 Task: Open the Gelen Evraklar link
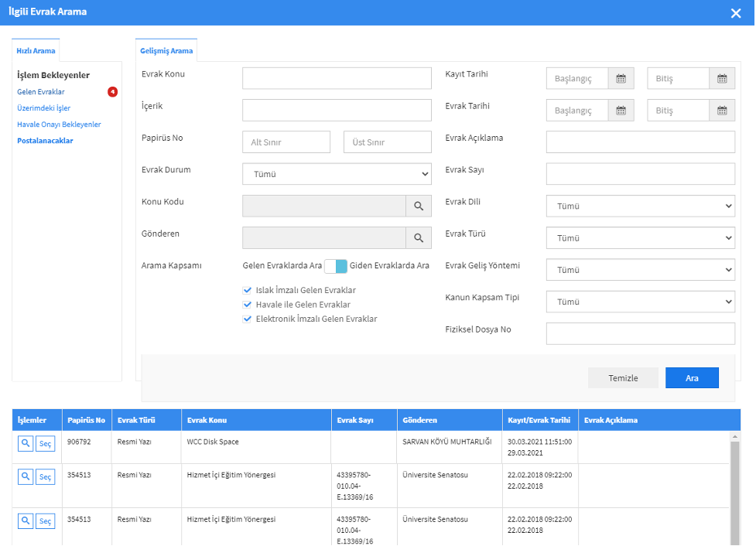click(41, 91)
